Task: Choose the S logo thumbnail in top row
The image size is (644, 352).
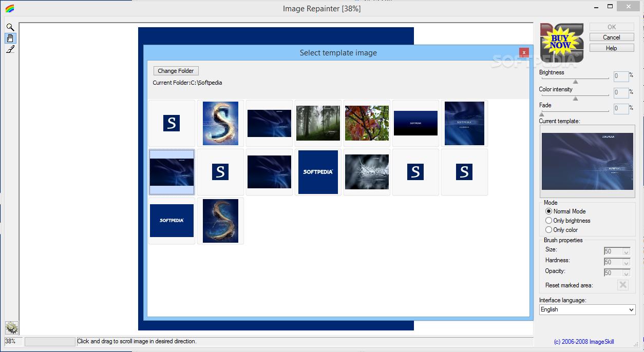Action: coord(172,123)
